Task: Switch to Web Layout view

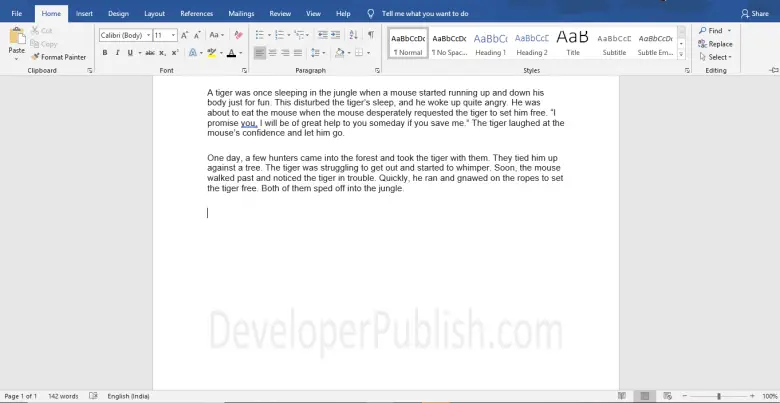Action: click(x=668, y=396)
